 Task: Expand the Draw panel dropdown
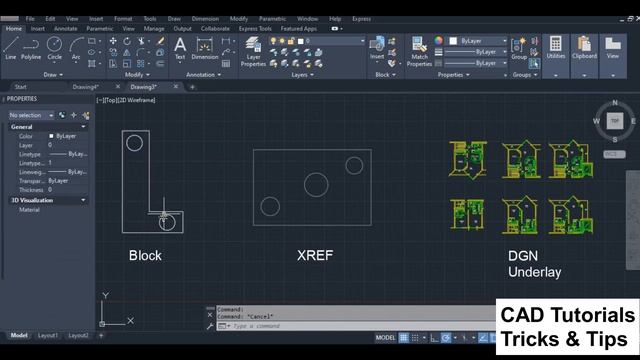(x=53, y=75)
